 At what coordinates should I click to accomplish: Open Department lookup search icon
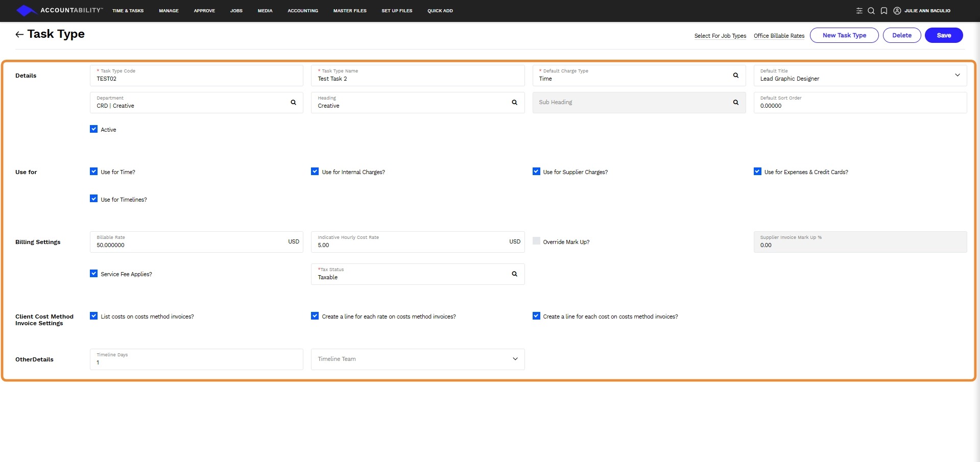[294, 103]
